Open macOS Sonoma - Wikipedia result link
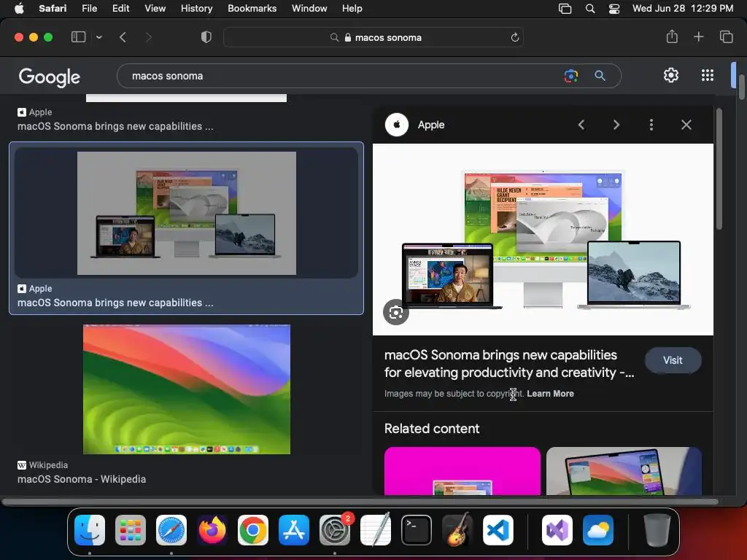This screenshot has width=747, height=560. pos(82,480)
